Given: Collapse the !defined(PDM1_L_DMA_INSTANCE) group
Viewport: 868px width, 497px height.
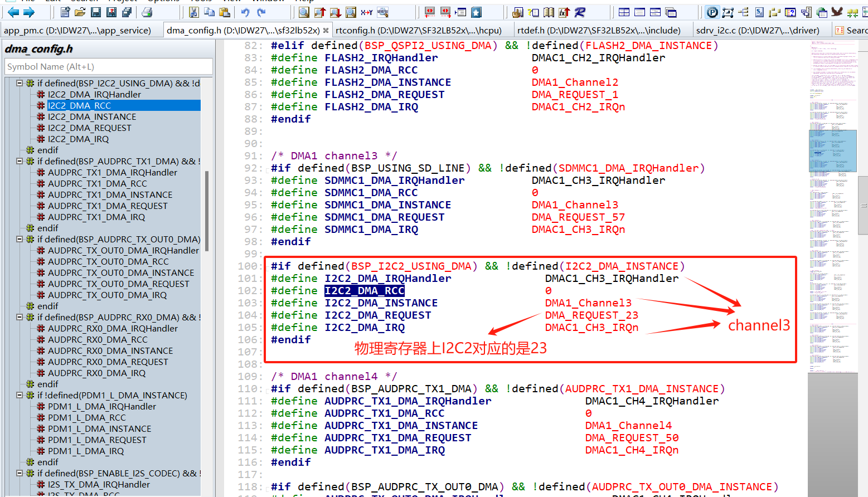Looking at the screenshot, I should 20,395.
